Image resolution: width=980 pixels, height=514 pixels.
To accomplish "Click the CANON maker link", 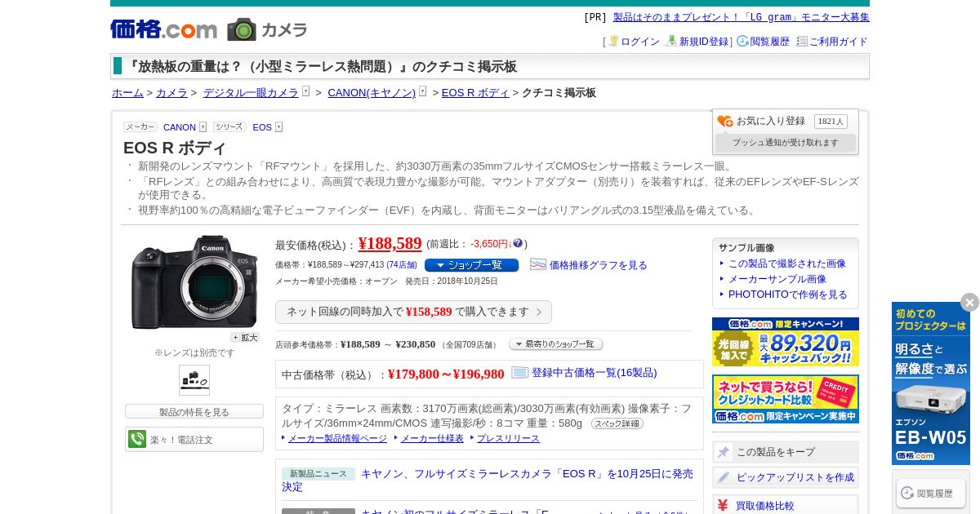I will (x=180, y=127).
